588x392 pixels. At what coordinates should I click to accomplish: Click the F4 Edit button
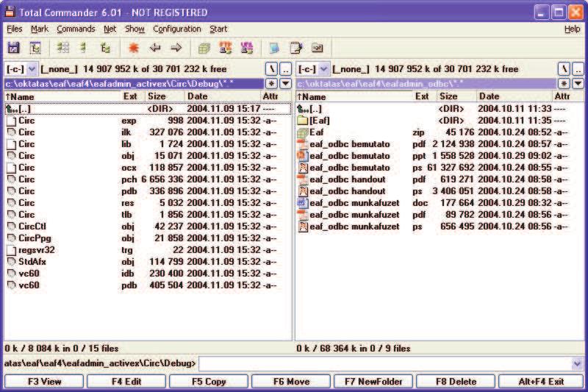[x=126, y=382]
